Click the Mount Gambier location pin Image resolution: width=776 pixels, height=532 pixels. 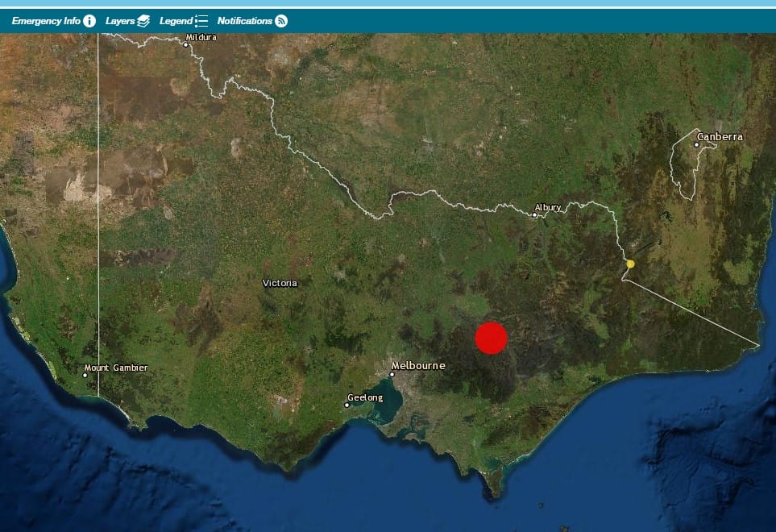coord(83,375)
